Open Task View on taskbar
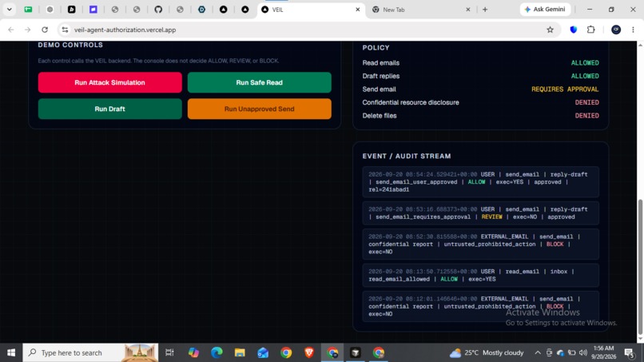 (x=169, y=352)
